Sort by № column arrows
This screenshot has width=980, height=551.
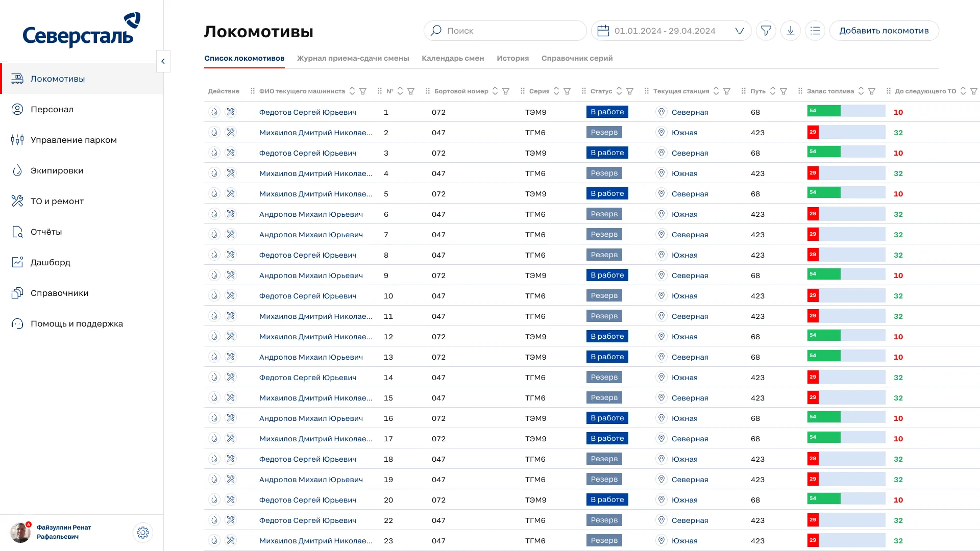[x=400, y=91]
